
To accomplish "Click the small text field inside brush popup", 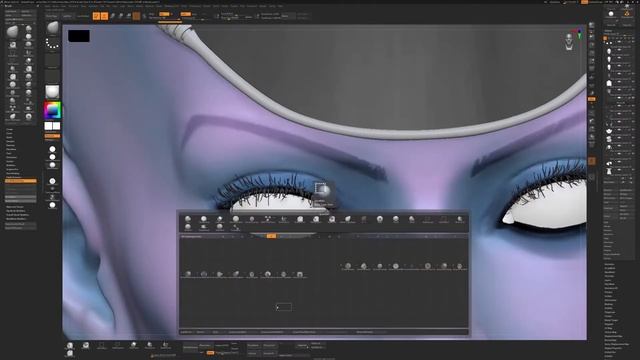I will click(284, 307).
